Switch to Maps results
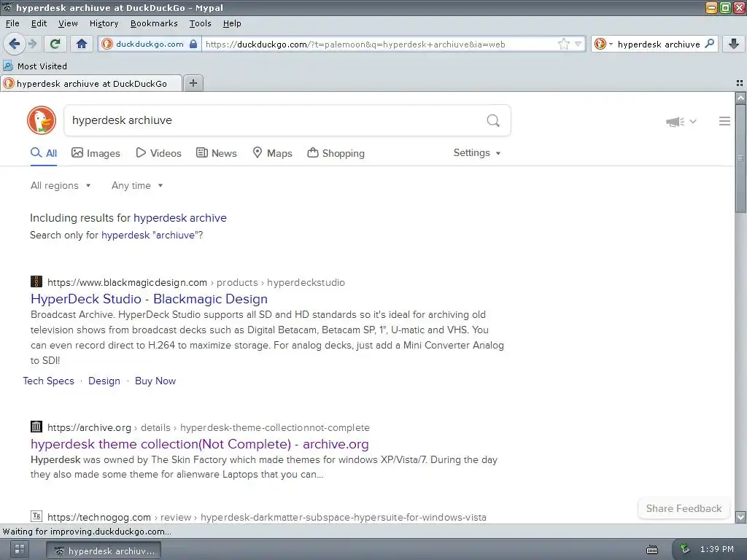747x560 pixels. point(272,153)
